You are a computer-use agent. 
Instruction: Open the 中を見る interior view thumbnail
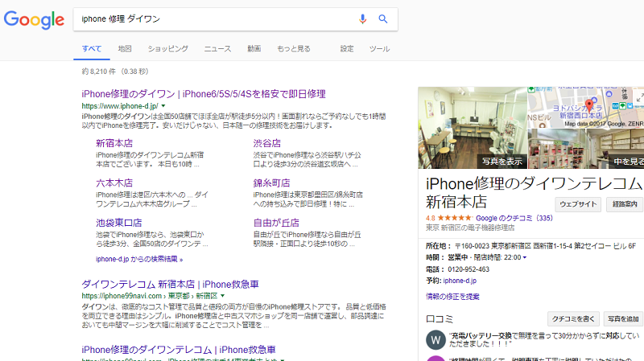point(586,149)
